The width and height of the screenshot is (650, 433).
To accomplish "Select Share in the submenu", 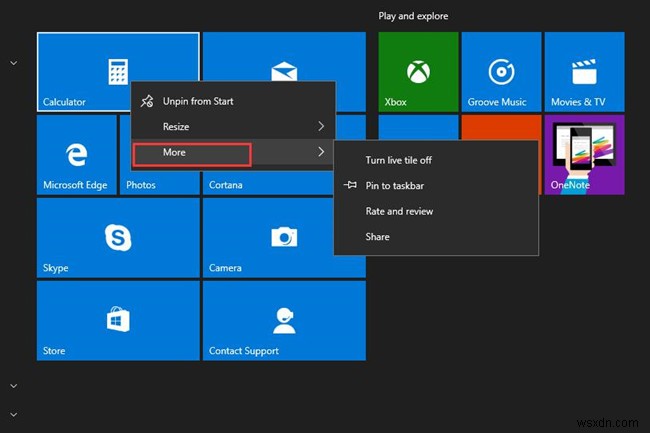I will pyautogui.click(x=436, y=237).
